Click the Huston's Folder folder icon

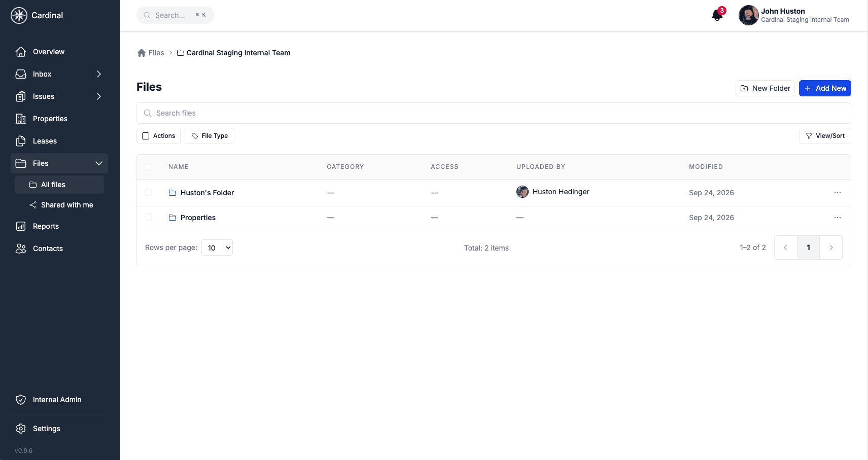pos(172,193)
